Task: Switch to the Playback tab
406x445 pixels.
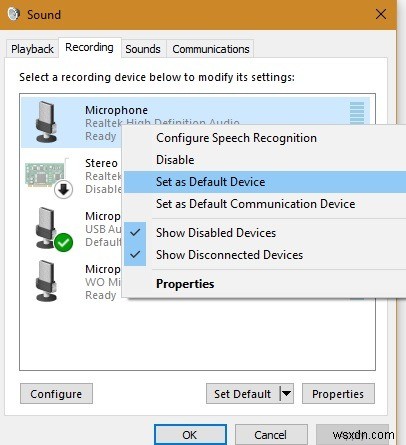Action: coord(32,49)
